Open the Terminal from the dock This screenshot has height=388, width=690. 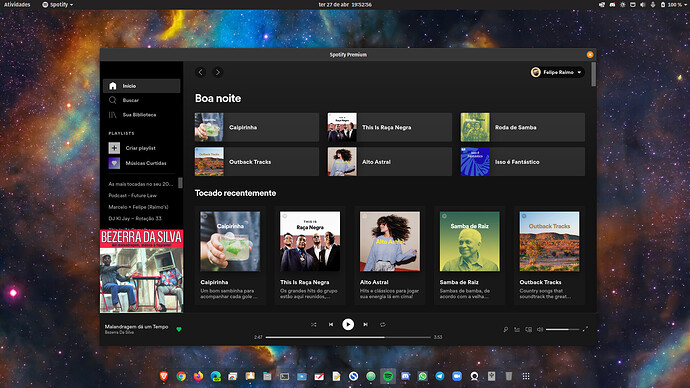coord(284,376)
